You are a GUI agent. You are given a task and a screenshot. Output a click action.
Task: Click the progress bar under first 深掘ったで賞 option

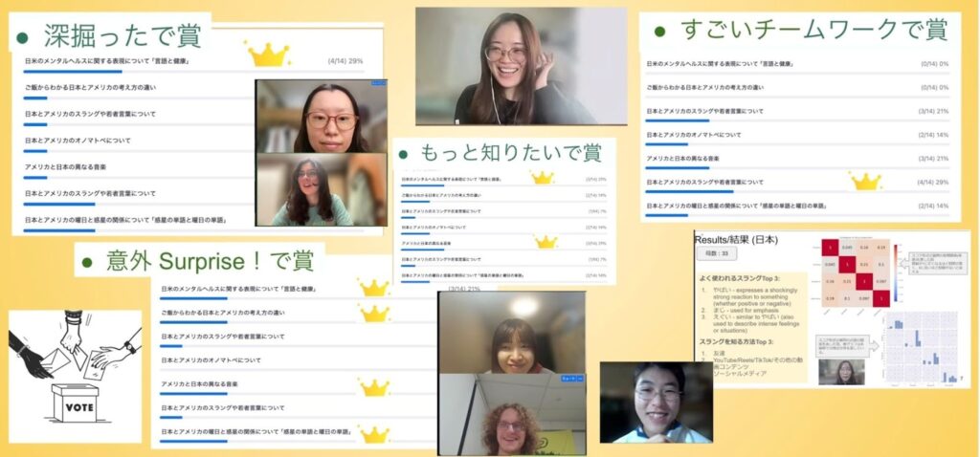[75, 71]
